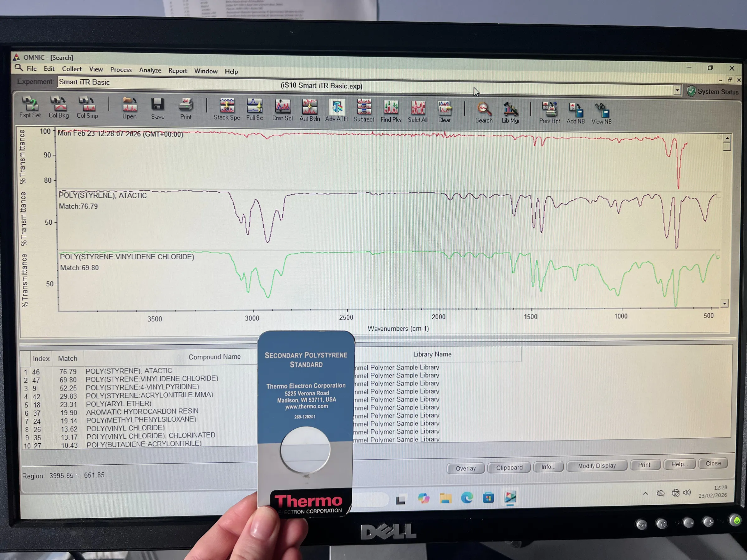Click the Add NB icon
The width and height of the screenshot is (747, 560).
tap(576, 114)
